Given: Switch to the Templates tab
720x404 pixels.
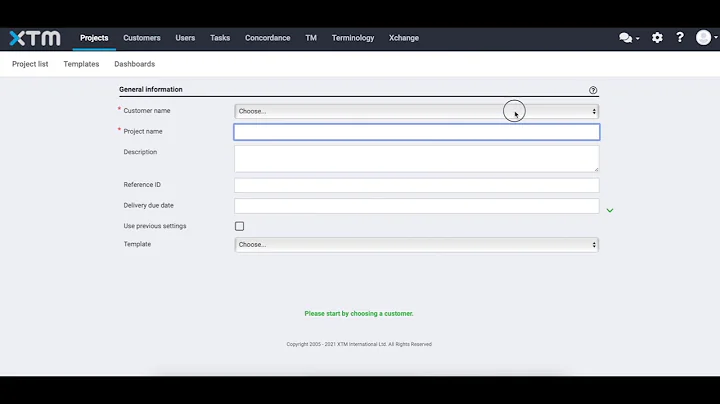Looking at the screenshot, I should coord(81,64).
